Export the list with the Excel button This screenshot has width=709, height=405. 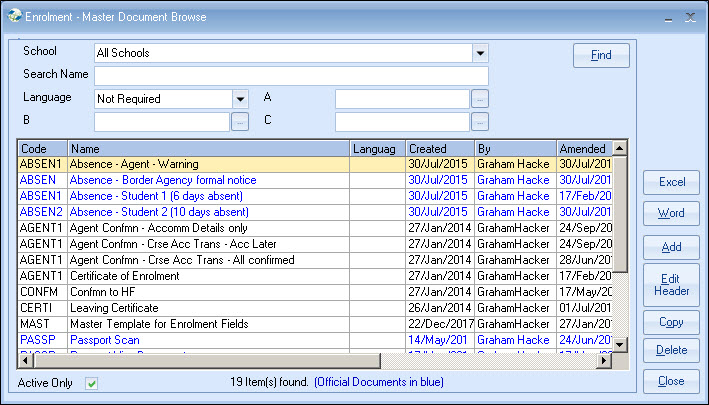(x=671, y=182)
